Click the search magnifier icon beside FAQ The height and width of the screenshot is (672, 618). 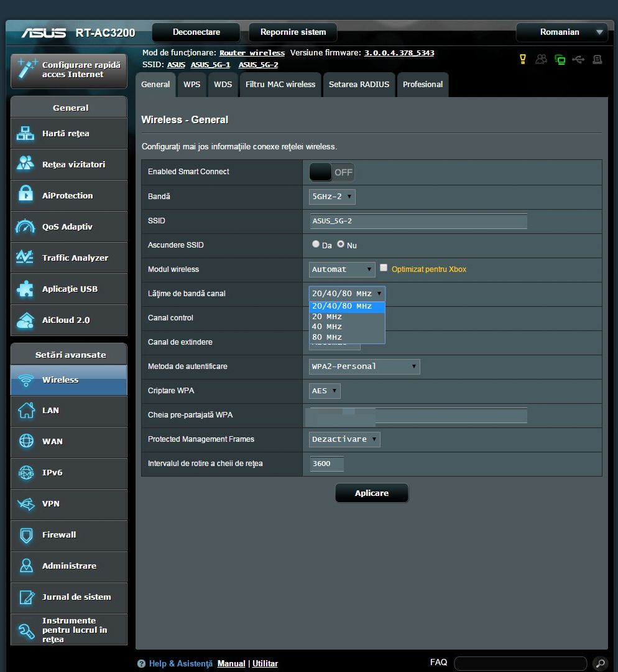click(599, 663)
